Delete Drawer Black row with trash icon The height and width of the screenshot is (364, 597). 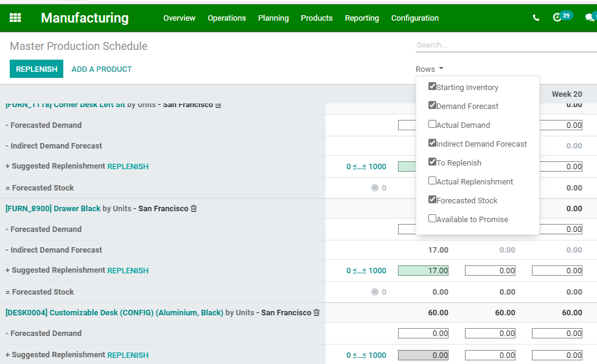[194, 208]
